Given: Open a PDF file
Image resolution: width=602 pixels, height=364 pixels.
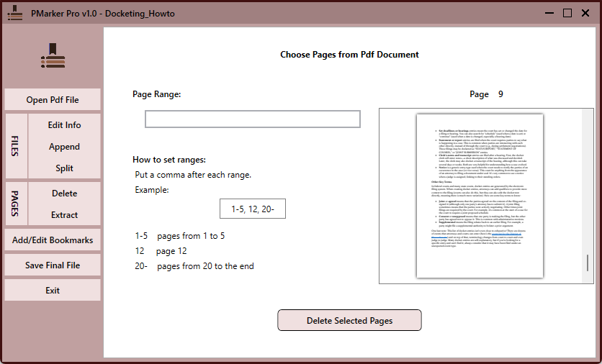Looking at the screenshot, I should coord(53,100).
